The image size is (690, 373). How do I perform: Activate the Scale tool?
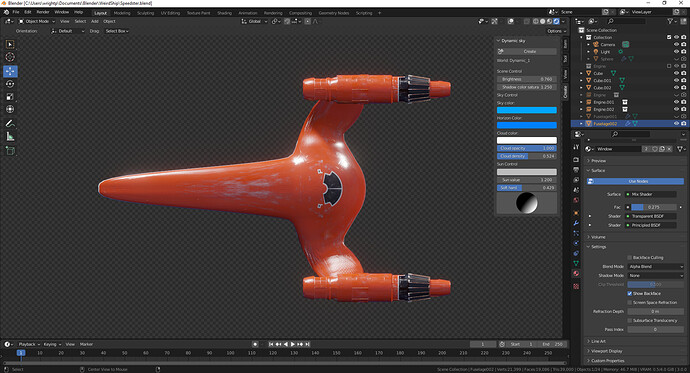click(x=10, y=97)
